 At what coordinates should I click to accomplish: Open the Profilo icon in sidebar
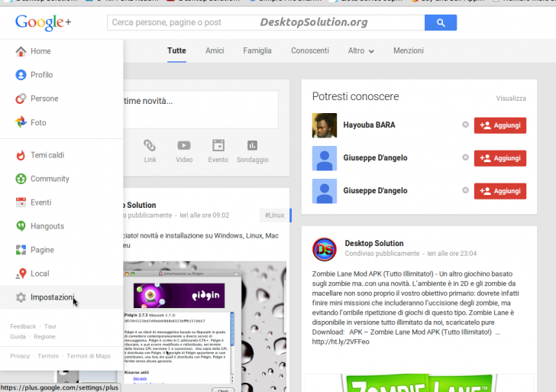coord(21,75)
